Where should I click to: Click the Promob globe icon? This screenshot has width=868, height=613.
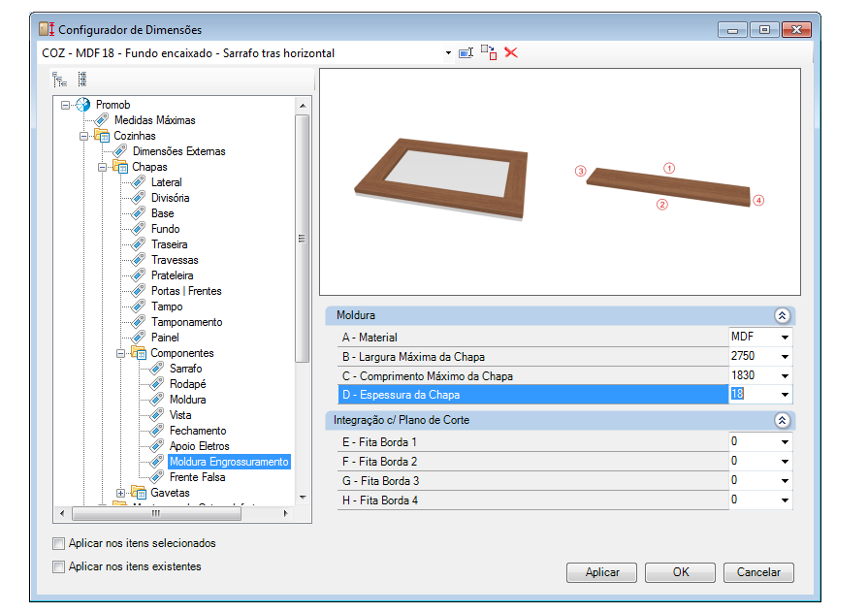pyautogui.click(x=83, y=105)
